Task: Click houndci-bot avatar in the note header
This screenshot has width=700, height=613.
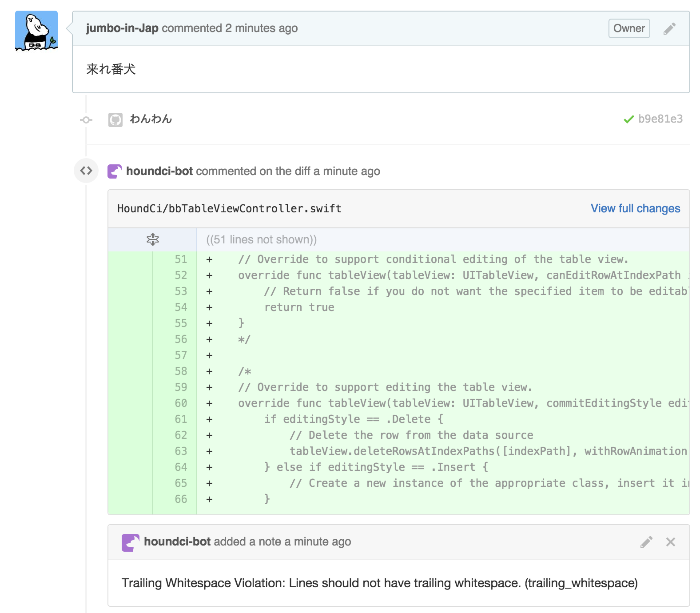Action: point(130,542)
